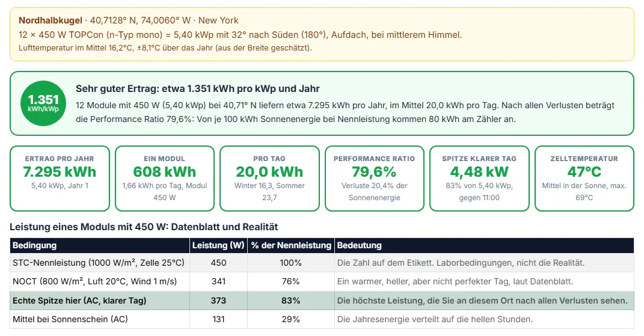This screenshot has width=644, height=336.
Task: Click the text 'Die Zahl auf dem Etikett. Laborbedingungen…'
Action: (461, 263)
